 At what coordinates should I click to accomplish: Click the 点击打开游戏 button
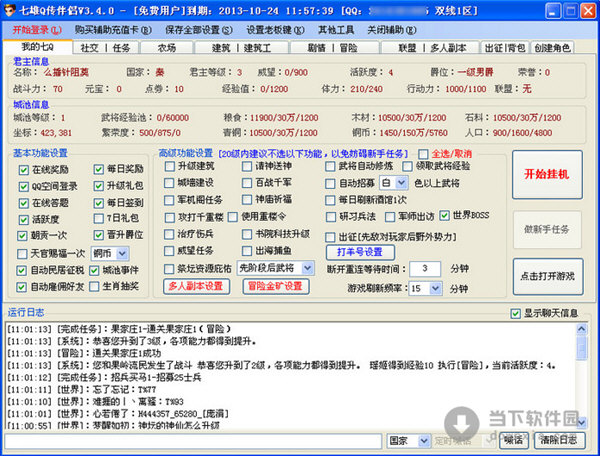coord(546,275)
